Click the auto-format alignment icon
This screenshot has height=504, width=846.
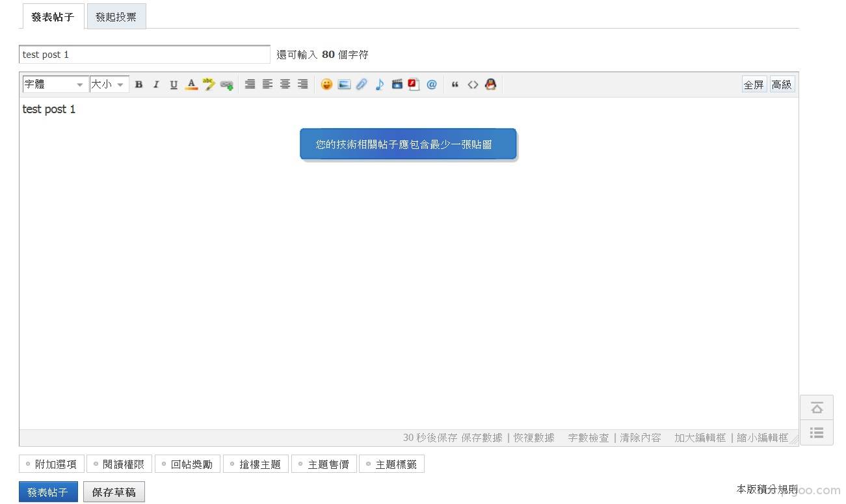[250, 85]
